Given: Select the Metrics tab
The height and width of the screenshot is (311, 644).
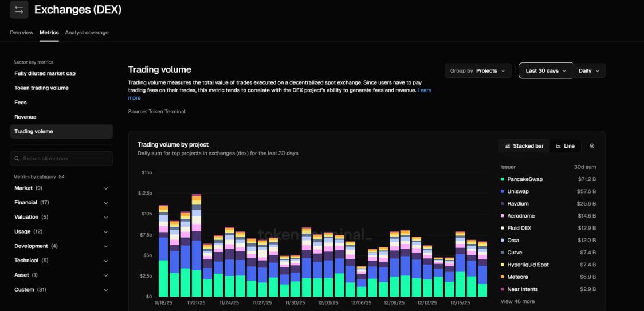Looking at the screenshot, I should coord(49,33).
